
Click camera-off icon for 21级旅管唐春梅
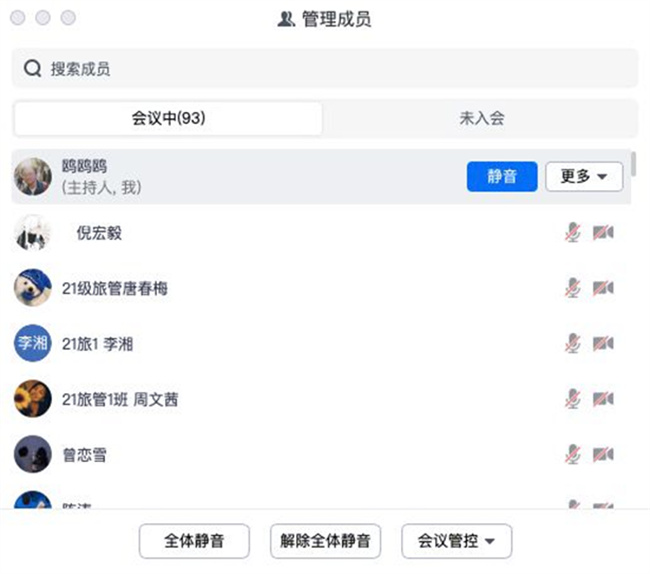[x=602, y=288]
